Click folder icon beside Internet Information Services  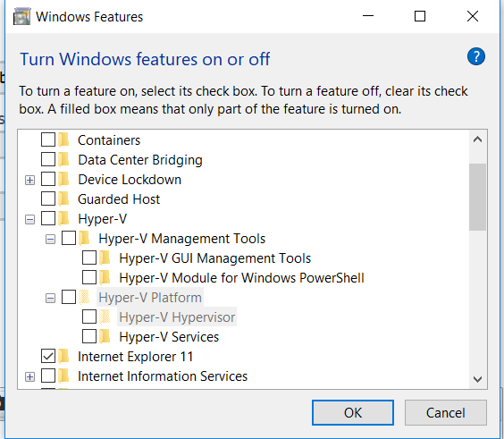(64, 376)
